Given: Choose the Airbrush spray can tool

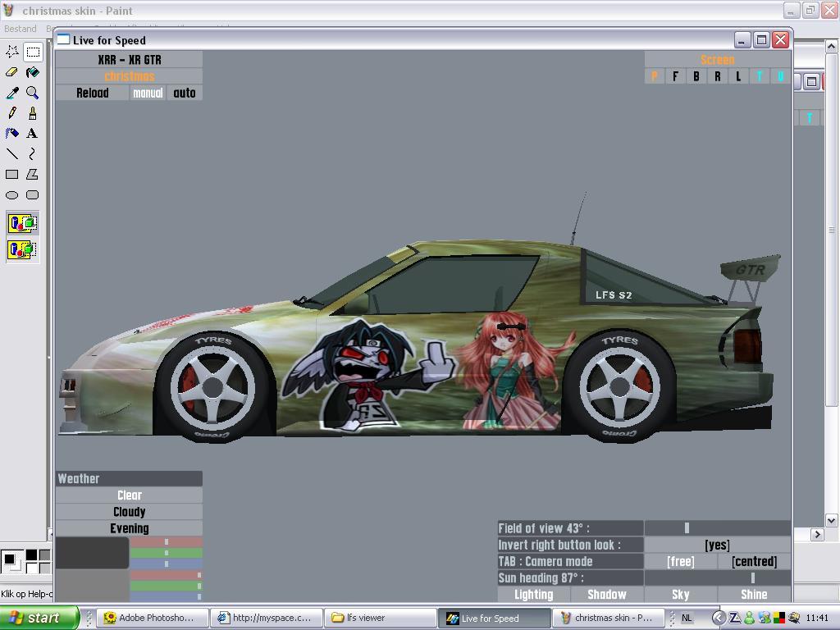Looking at the screenshot, I should point(11,134).
